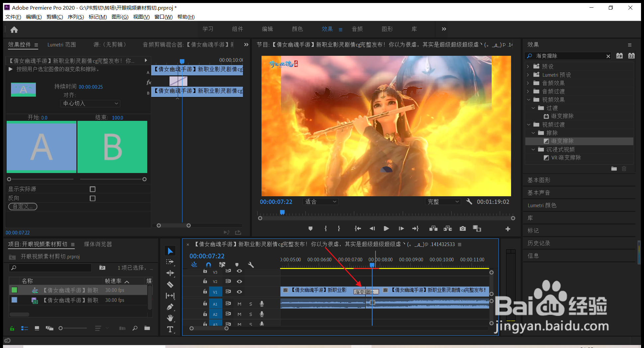644x348 pixels.
Task: Mute audio track A1
Action: 239,304
